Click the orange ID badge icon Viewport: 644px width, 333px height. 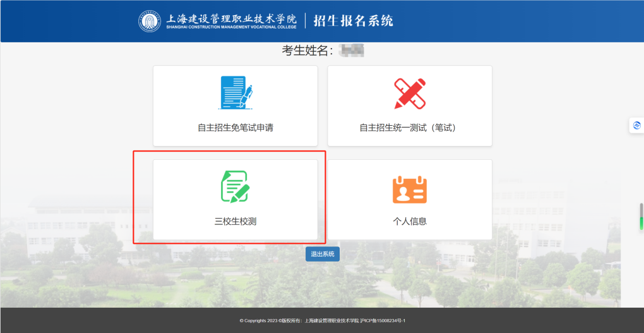[x=410, y=189]
